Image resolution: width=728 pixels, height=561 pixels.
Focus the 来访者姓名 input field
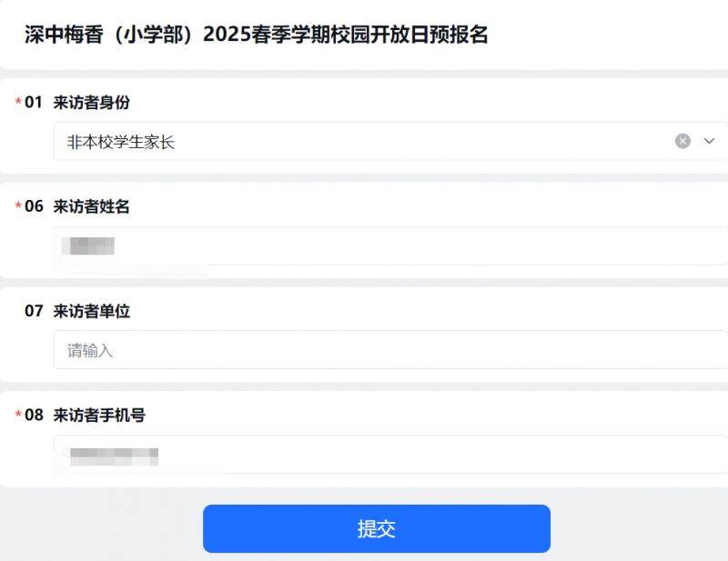[x=390, y=245]
